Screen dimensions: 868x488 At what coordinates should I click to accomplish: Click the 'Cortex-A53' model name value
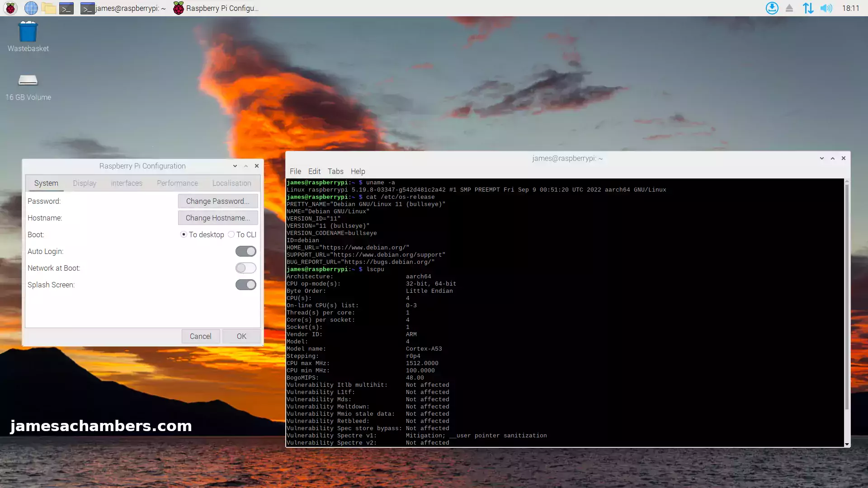click(x=424, y=349)
